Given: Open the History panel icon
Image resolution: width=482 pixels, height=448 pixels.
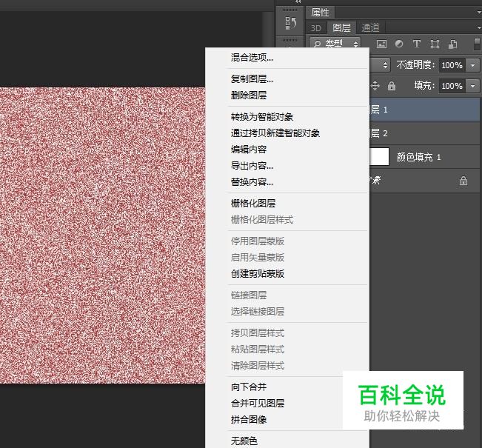Looking at the screenshot, I should coord(290,23).
